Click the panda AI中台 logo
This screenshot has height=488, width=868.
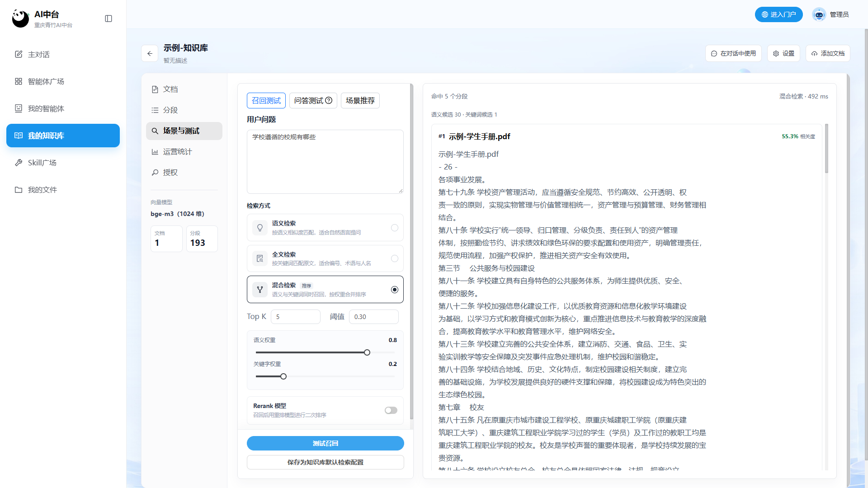point(20,19)
